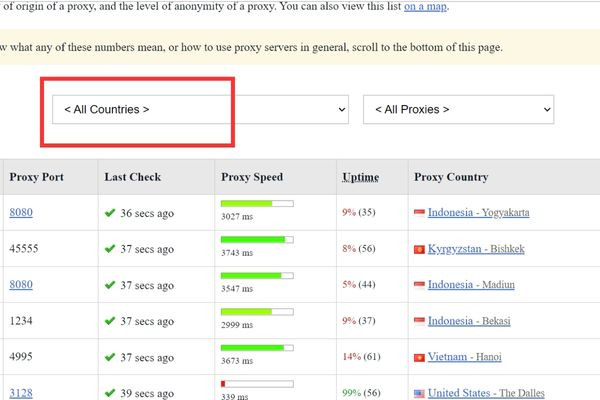Click port 3128 link
Screen dimensions: 600x400
click(x=21, y=393)
